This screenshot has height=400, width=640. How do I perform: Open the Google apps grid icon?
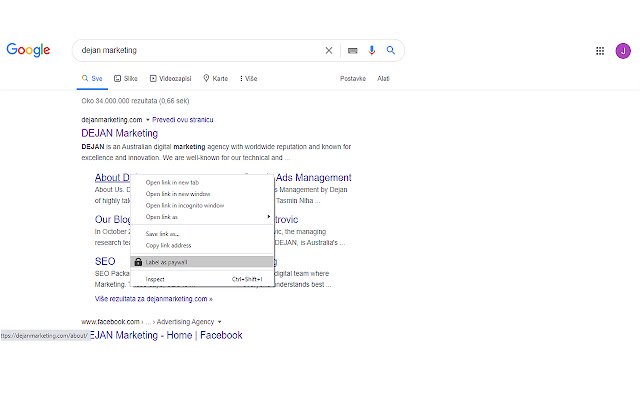click(600, 51)
